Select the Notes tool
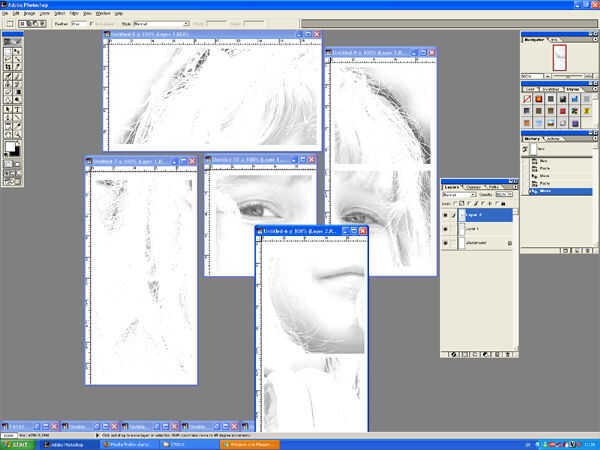Screen dimensions: 600x450 (x=8, y=126)
